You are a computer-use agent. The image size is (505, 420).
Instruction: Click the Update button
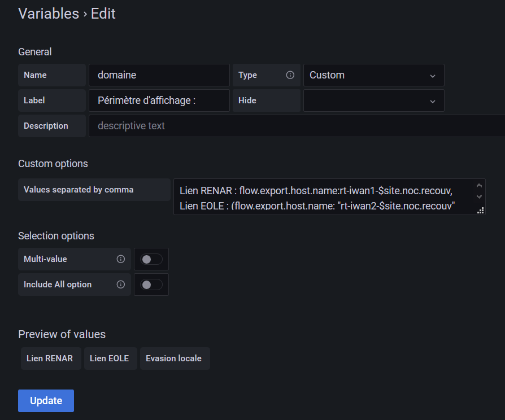coord(46,401)
